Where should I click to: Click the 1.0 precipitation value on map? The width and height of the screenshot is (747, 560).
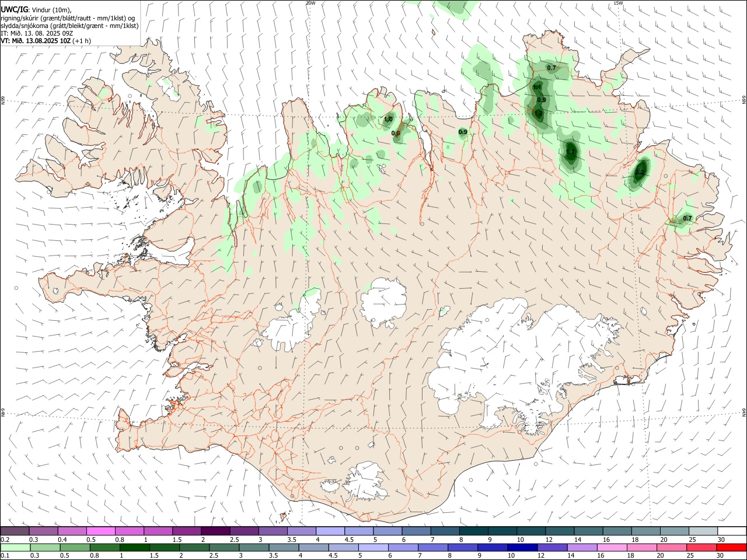388,120
